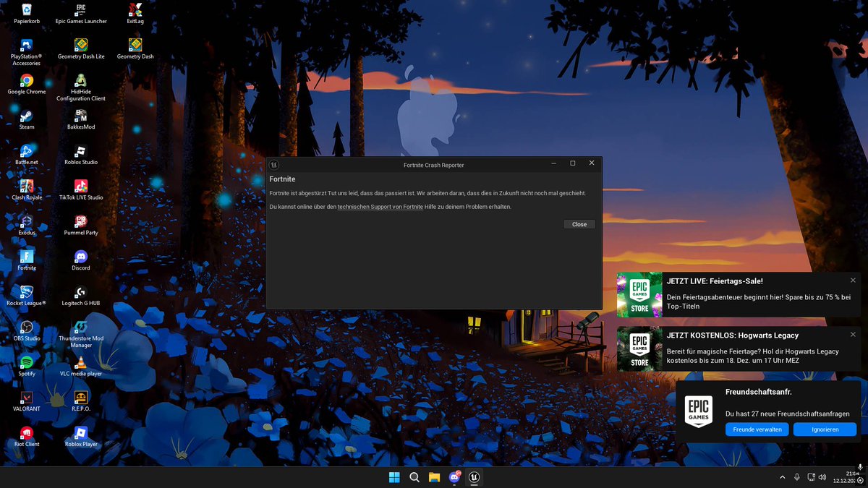Click Freunde verwalten button
This screenshot has width=868, height=488.
(757, 429)
